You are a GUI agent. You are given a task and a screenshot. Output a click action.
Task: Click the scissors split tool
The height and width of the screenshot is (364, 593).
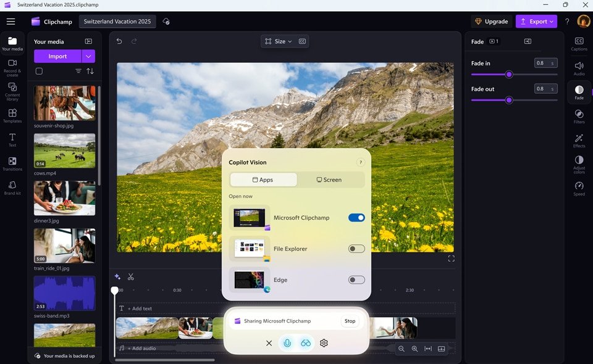coord(131,277)
